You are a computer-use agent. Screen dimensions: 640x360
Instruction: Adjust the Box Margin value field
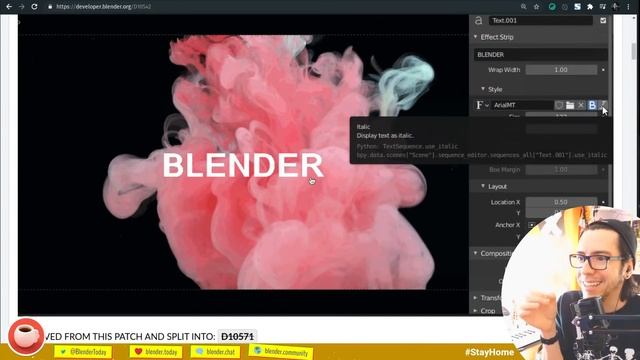(x=561, y=169)
